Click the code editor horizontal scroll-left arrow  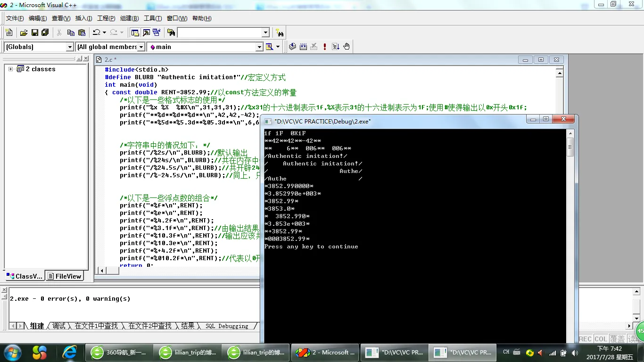tap(101, 271)
